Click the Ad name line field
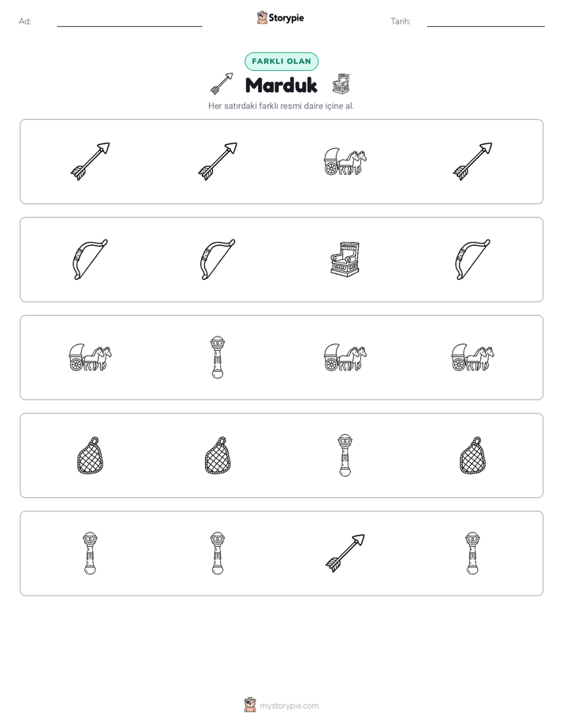This screenshot has width=563, height=728. tap(129, 22)
